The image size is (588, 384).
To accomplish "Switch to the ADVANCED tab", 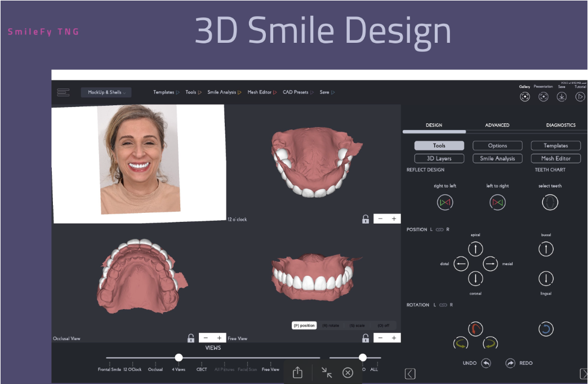I will click(497, 125).
